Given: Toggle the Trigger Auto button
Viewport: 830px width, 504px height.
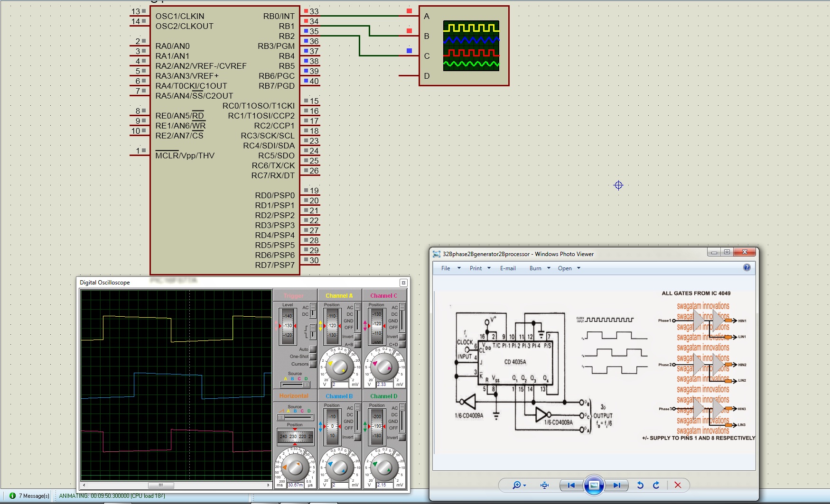Looking at the screenshot, I should click(x=312, y=349).
